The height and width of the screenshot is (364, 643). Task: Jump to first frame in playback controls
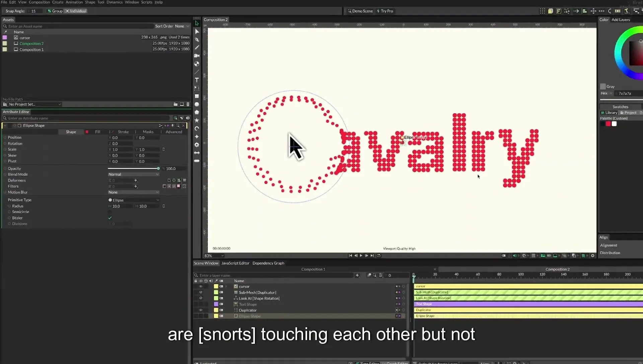click(350, 256)
